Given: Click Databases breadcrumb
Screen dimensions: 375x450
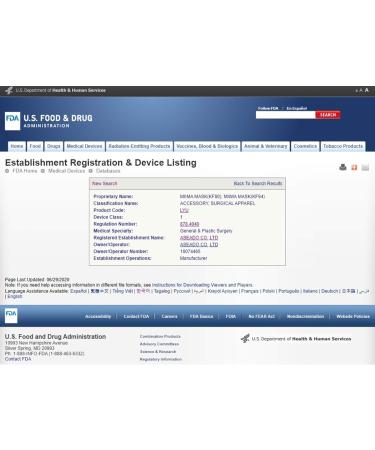Looking at the screenshot, I should pyautogui.click(x=108, y=171).
